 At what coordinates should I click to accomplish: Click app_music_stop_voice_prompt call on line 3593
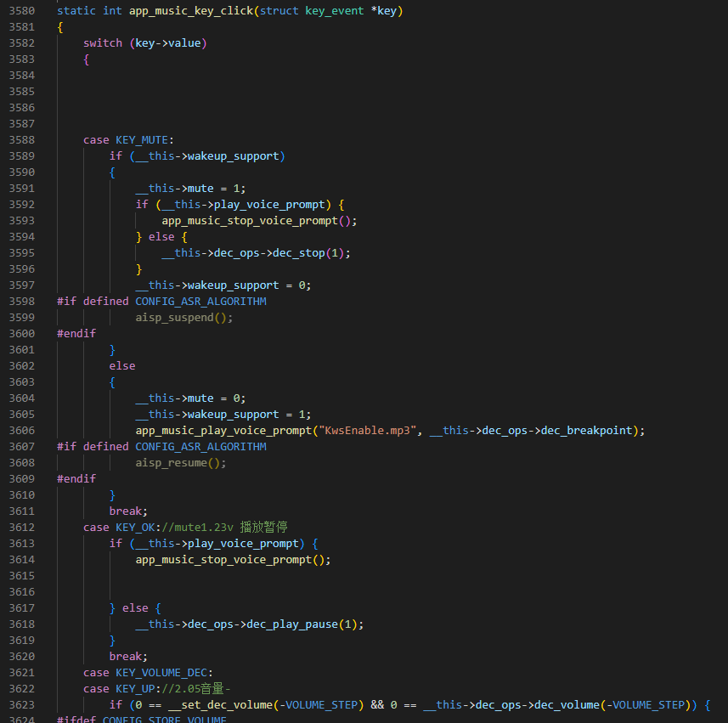[259, 221]
